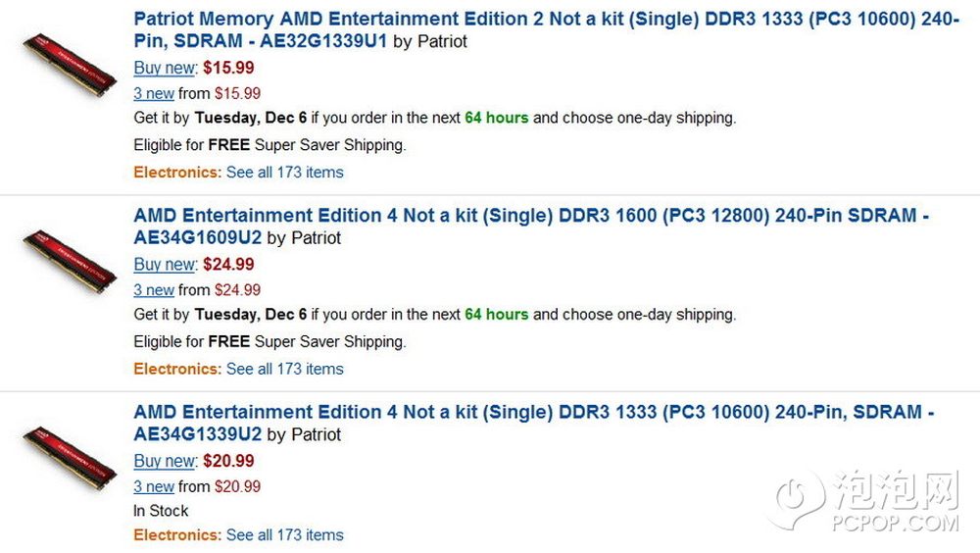Click Buy new link for $15.99 item
This screenshot has width=980, height=553.
[165, 69]
